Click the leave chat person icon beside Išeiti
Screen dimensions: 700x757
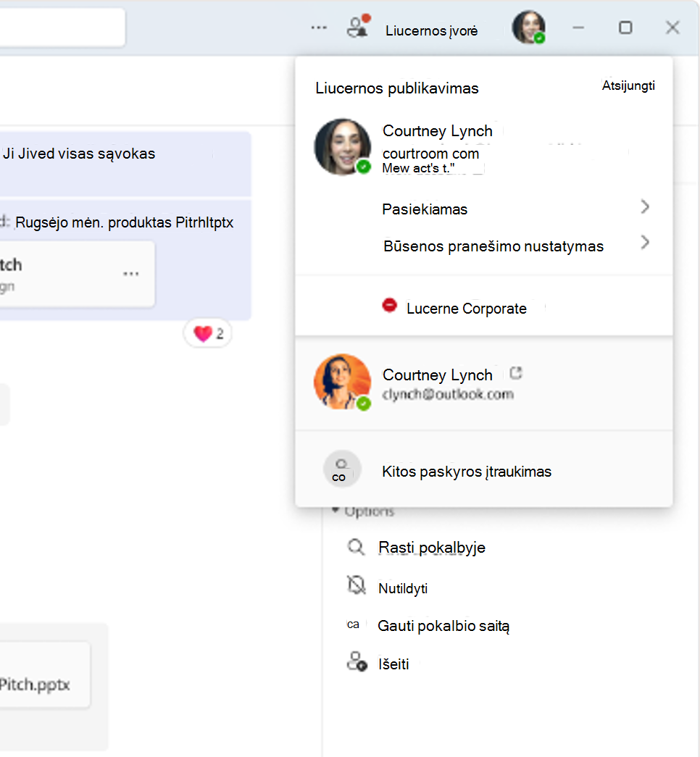tap(357, 661)
